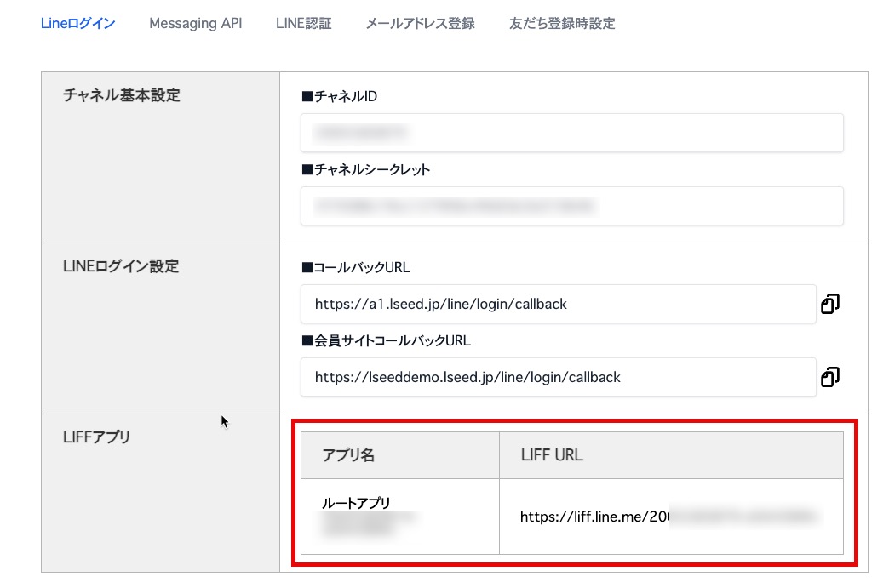Select the 会員サイトコールバックURL field
This screenshot has height=588, width=889.
(x=558, y=377)
